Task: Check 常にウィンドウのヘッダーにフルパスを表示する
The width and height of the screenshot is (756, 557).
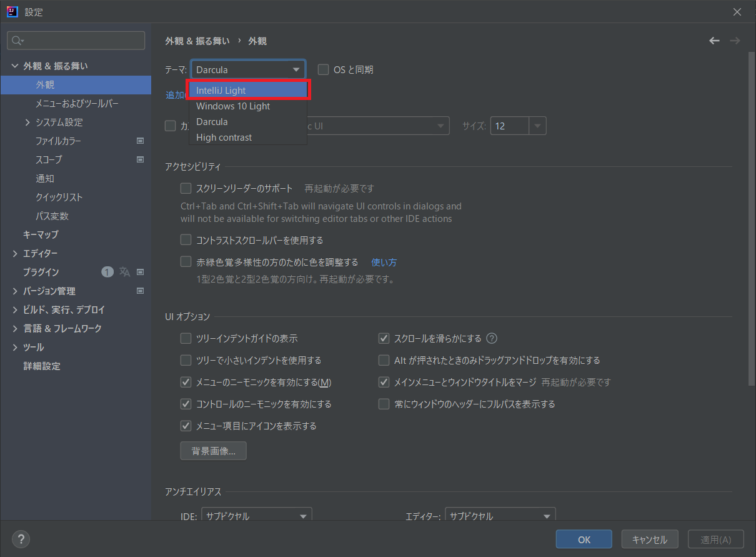Action: [x=384, y=404]
